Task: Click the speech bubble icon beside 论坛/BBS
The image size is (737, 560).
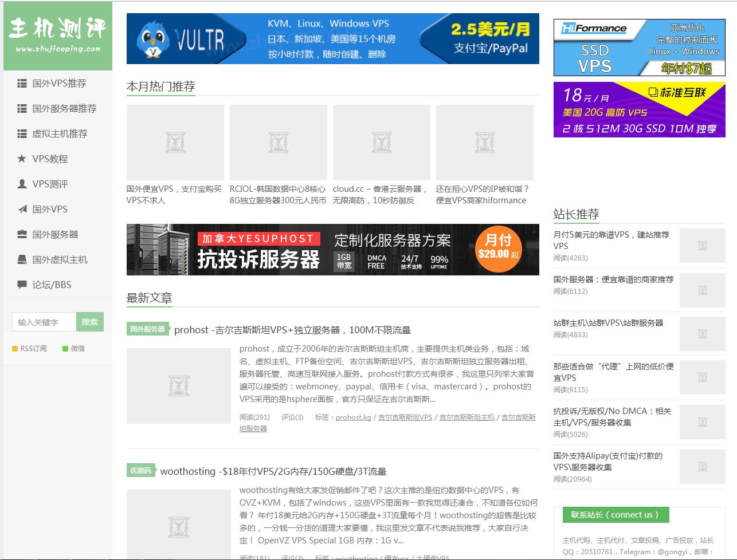Action: coord(22,285)
